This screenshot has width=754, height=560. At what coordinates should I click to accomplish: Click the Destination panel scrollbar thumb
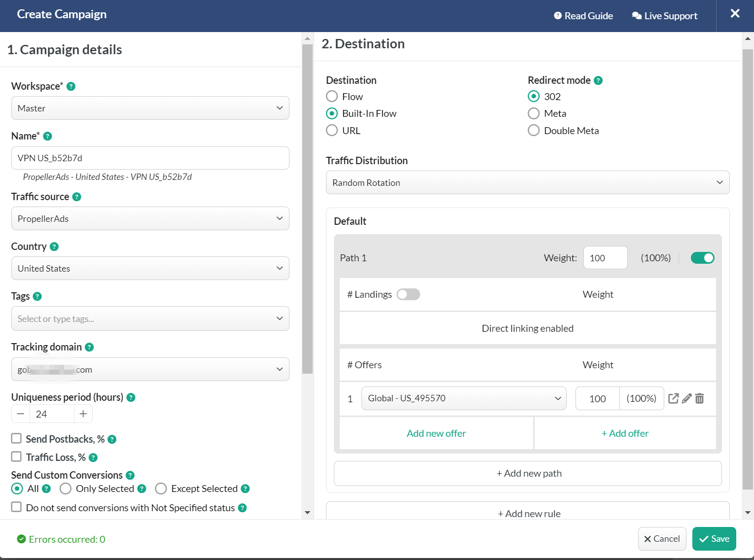point(748,269)
